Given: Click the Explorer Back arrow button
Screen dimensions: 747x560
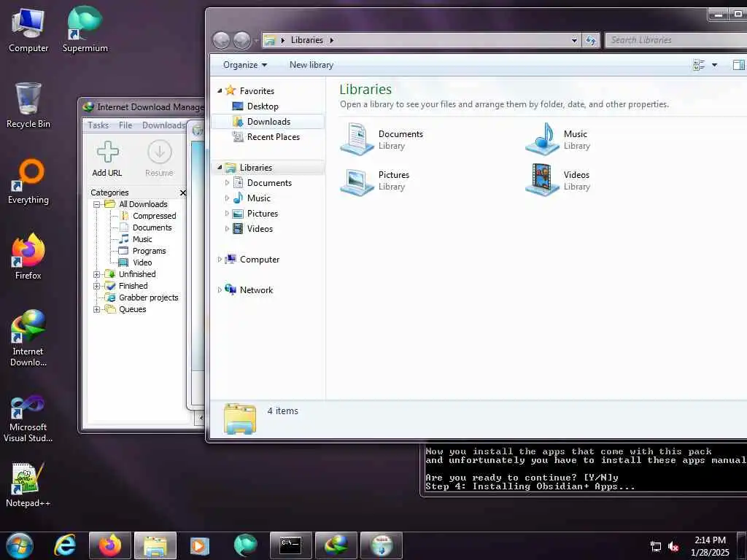Looking at the screenshot, I should [x=221, y=41].
